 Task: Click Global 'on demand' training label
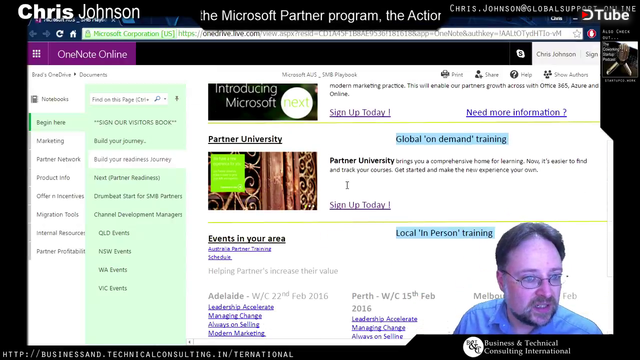coord(451,139)
